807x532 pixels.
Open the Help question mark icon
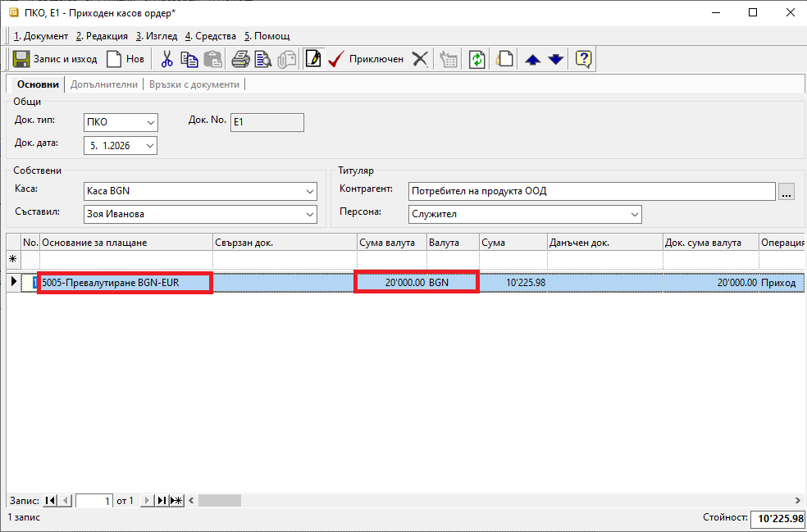[x=583, y=59]
